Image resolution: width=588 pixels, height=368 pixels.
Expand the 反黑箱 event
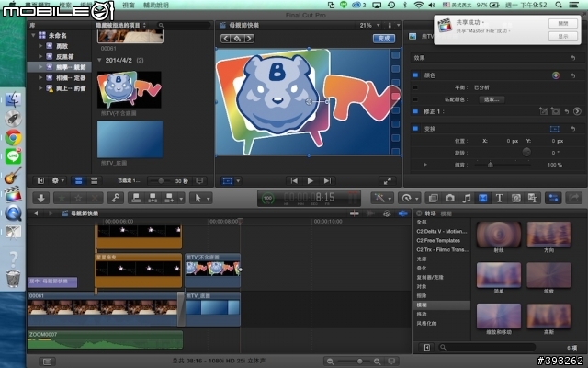click(x=40, y=56)
